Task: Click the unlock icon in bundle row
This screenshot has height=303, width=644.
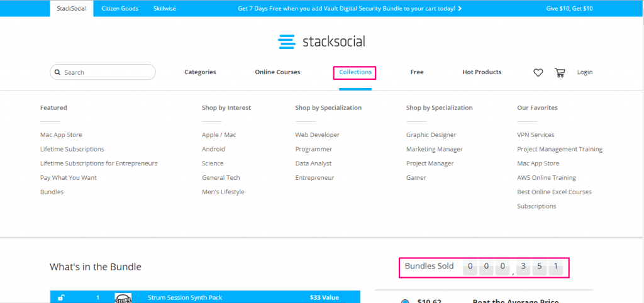Action: [60, 298]
